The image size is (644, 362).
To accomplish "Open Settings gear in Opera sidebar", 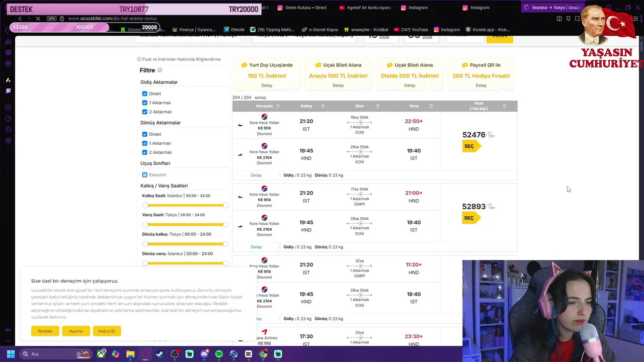I will point(8,141).
